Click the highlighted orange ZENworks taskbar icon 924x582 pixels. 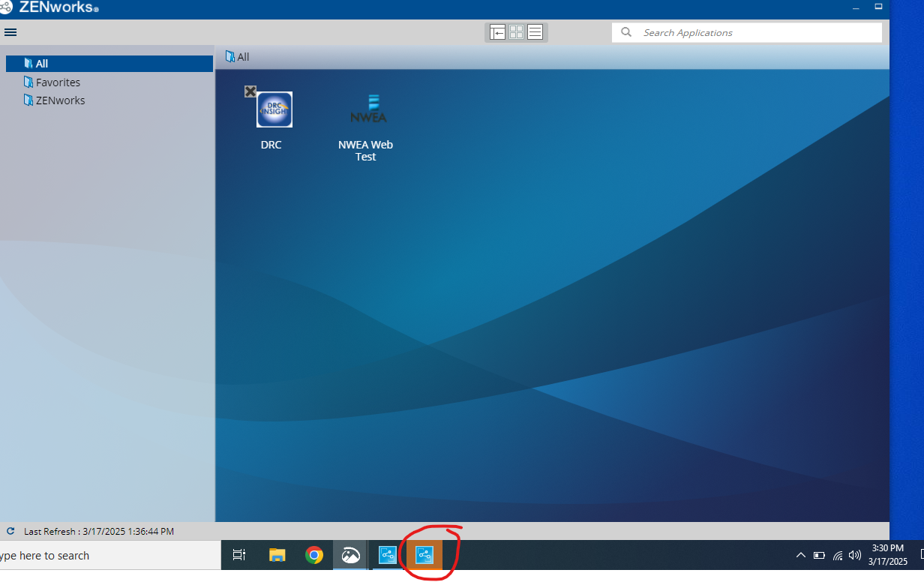[424, 555]
